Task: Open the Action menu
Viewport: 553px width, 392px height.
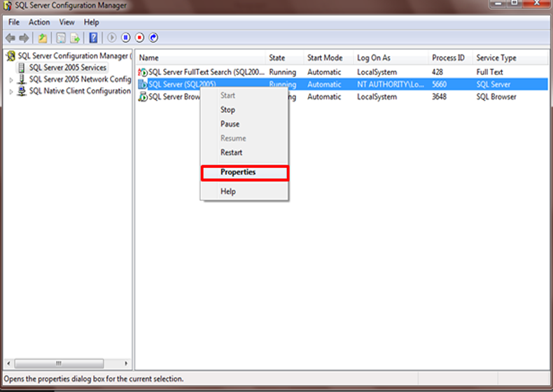Action: [x=39, y=22]
